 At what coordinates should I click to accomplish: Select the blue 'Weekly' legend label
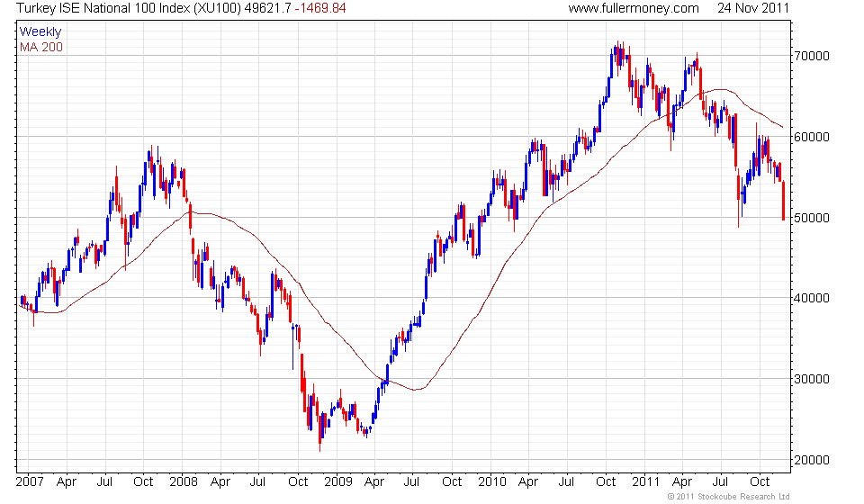40,31
